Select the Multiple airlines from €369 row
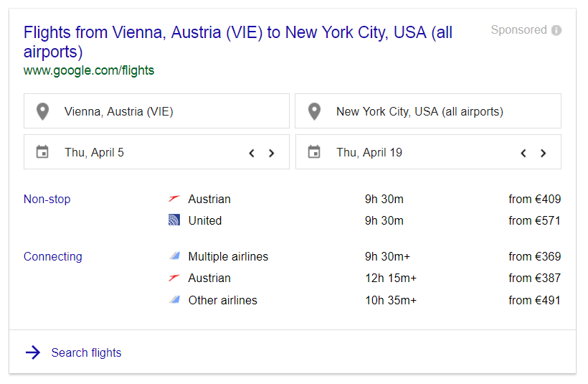The height and width of the screenshot is (384, 588). 364,257
